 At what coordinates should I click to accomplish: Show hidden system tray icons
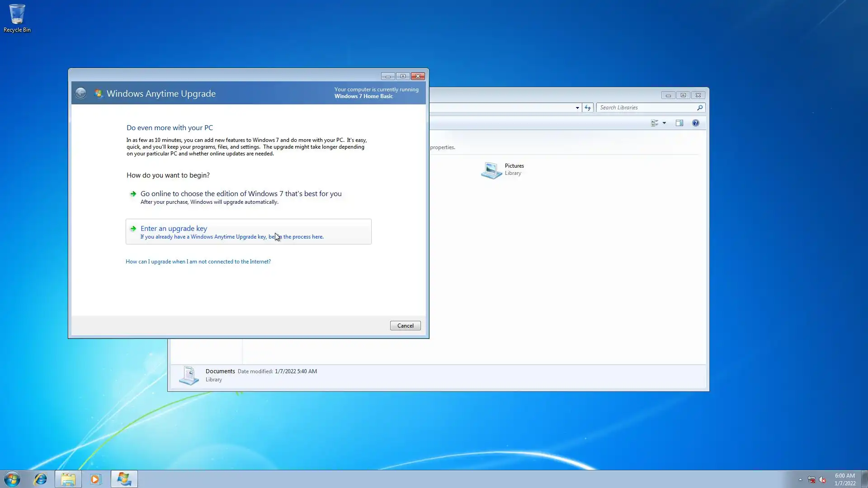[800, 480]
